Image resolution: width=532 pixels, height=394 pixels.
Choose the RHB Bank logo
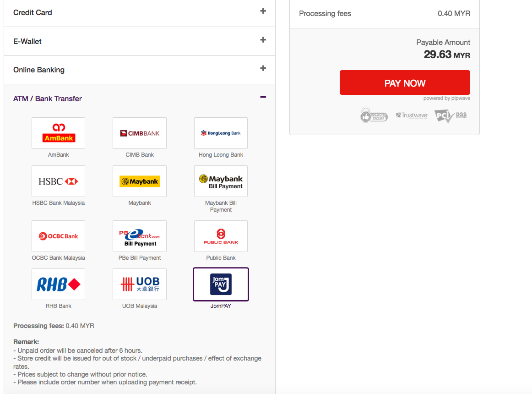pos(58,284)
